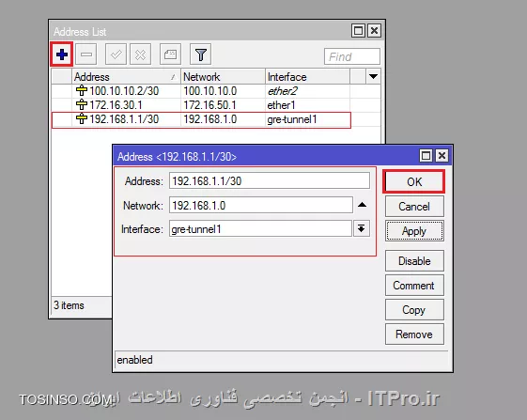Viewport: 527px width, 420px height.
Task: Open the columns dropdown arrow in table header
Action: 373,77
